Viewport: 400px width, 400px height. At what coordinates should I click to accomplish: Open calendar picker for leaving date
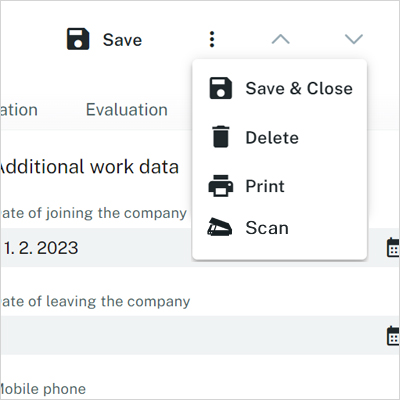pos(393,336)
